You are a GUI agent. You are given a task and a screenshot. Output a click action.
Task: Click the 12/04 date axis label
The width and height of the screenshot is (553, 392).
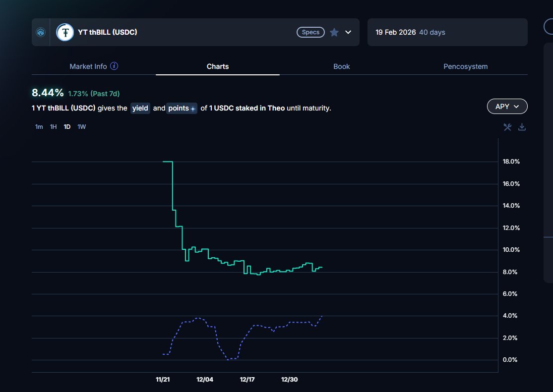click(205, 380)
